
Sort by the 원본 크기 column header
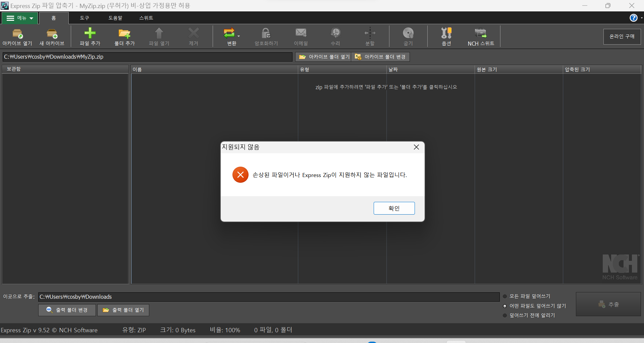(x=519, y=69)
